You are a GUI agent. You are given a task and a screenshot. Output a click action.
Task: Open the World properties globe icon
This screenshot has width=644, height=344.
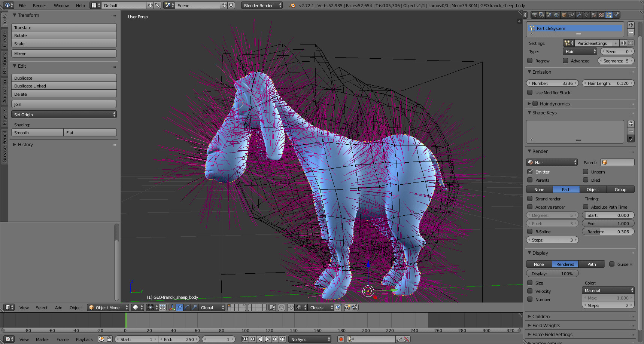(x=556, y=15)
